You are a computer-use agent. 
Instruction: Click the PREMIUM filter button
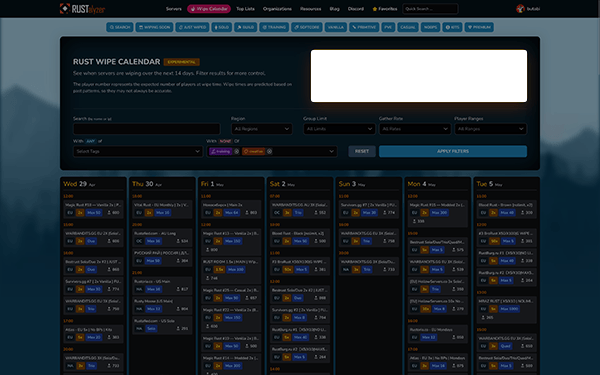click(479, 27)
